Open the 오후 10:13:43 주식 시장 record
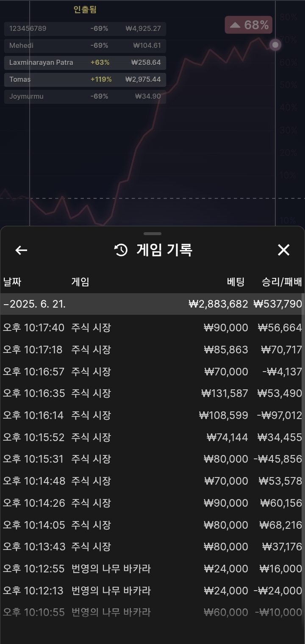 point(152,547)
